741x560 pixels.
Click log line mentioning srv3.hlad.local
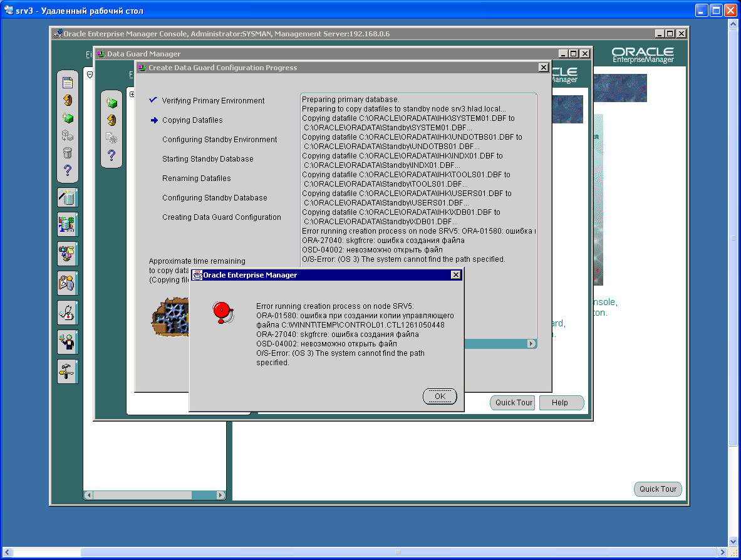point(404,109)
